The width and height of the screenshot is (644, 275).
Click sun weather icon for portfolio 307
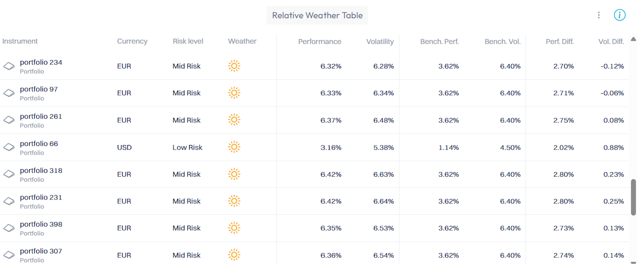click(234, 255)
